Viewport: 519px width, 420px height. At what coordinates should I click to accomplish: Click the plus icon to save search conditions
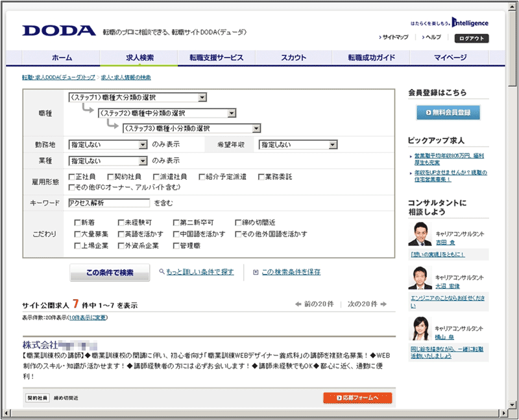coord(256,273)
